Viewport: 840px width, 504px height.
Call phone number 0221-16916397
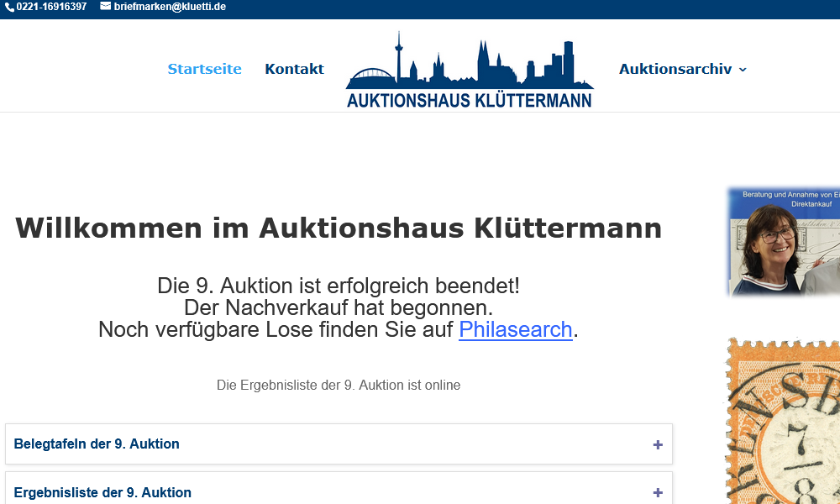(51, 7)
